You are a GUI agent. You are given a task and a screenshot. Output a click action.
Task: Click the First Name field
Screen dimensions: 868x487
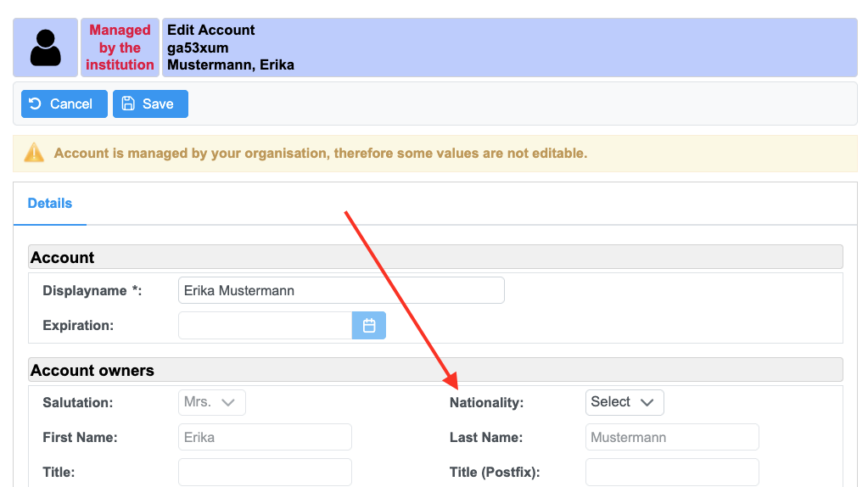click(x=265, y=438)
